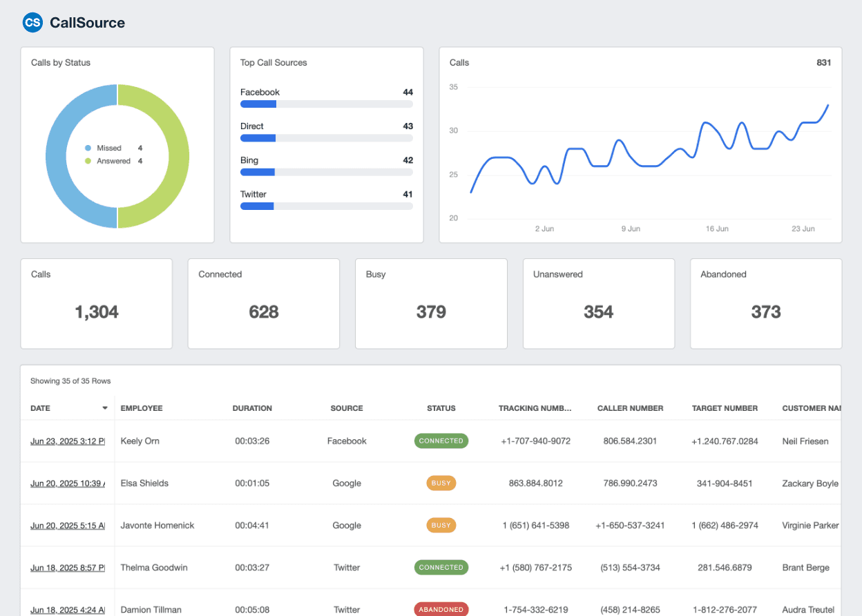The height and width of the screenshot is (616, 862).
Task: Click the green Answered legend dot
Action: 87,162
